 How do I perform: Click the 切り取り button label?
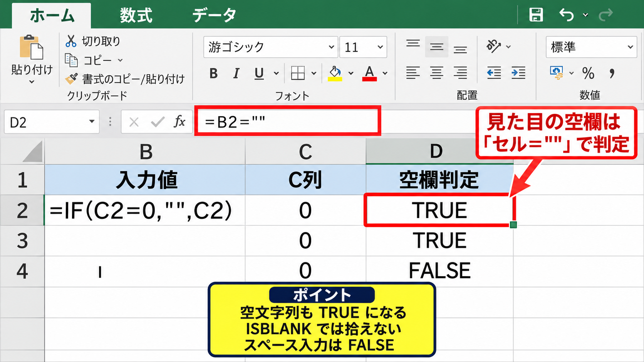(101, 41)
